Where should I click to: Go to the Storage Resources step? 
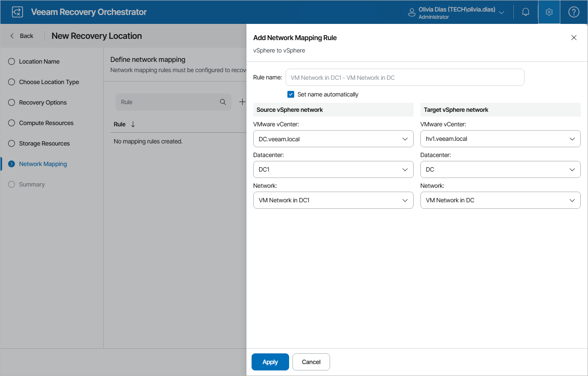(44, 143)
